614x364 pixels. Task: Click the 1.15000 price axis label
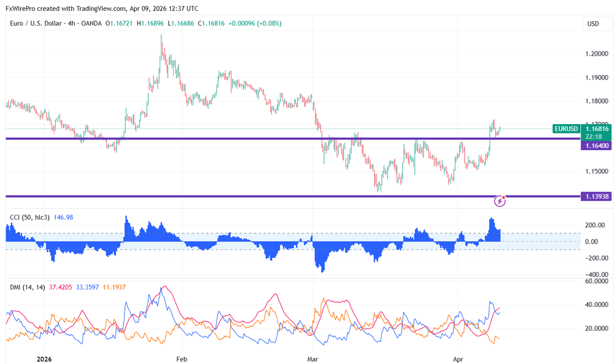click(597, 171)
